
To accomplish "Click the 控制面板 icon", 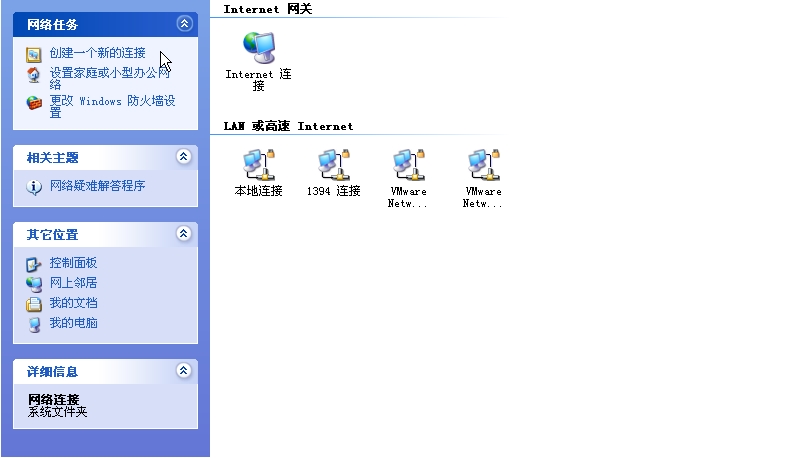I will [x=34, y=264].
